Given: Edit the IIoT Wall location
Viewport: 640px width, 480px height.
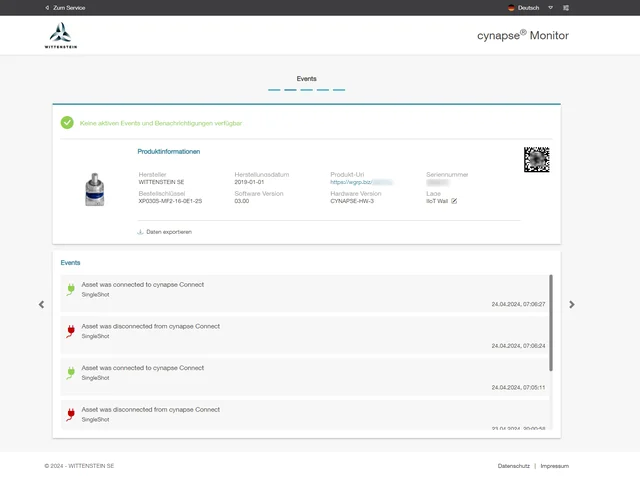Looking at the screenshot, I should (454, 201).
